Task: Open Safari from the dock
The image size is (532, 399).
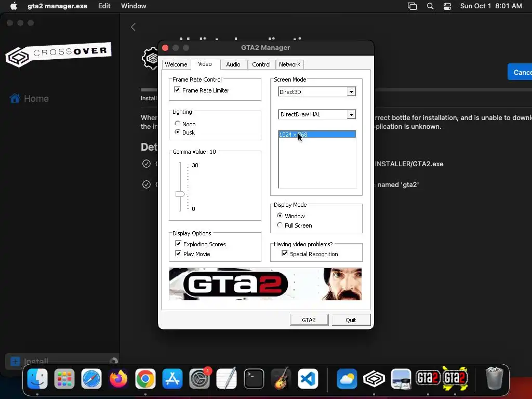Action: coord(91,378)
